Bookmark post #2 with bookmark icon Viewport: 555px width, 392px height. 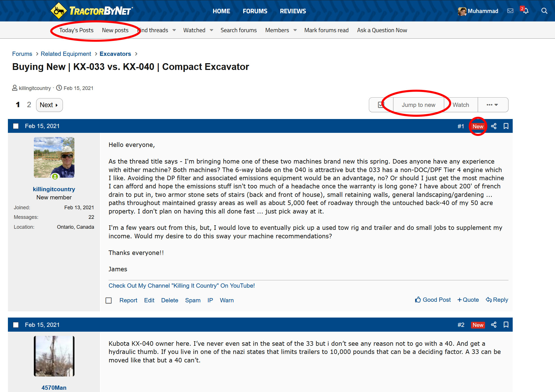coord(506,325)
